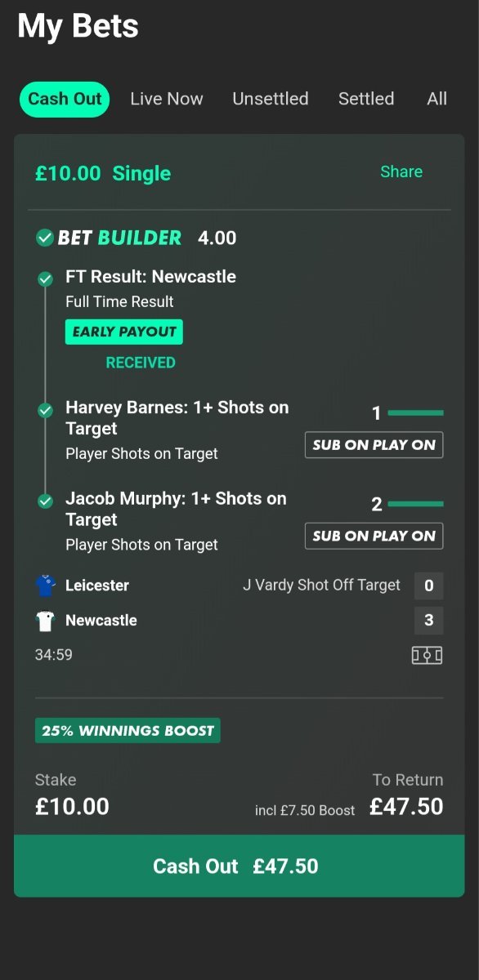Tap the Early Payout badge
Viewport: 479px width, 980px height.
tap(124, 332)
